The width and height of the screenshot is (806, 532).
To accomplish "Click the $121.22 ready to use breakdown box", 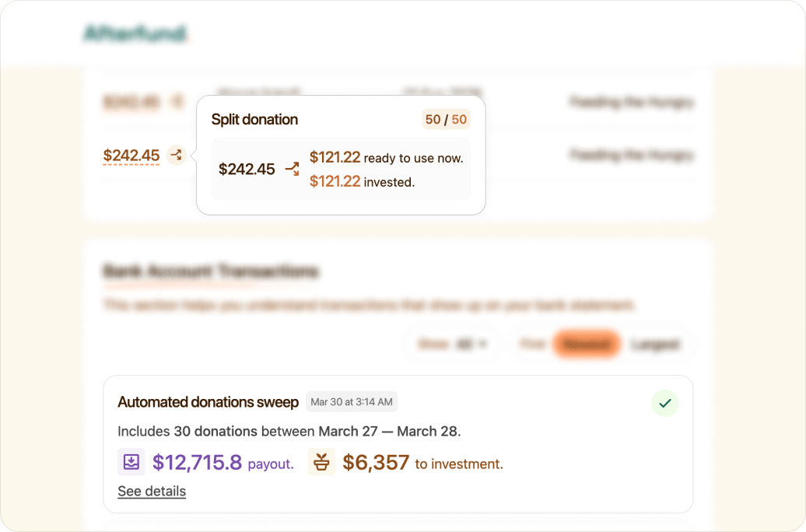I will click(387, 157).
